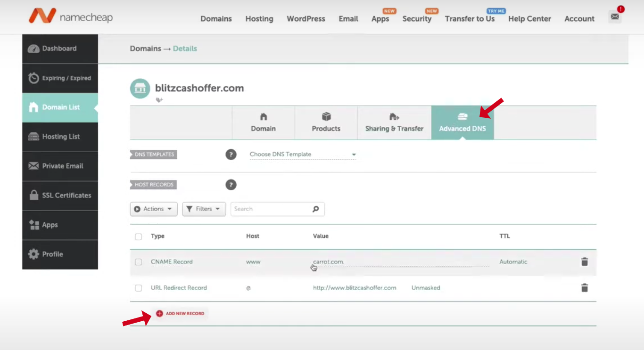The width and height of the screenshot is (644, 350).
Task: Delete the CNAME Record row
Action: pos(585,262)
